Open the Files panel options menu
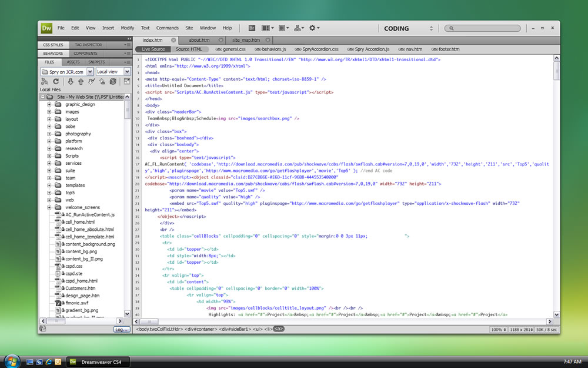The width and height of the screenshot is (588, 368). 128,62
